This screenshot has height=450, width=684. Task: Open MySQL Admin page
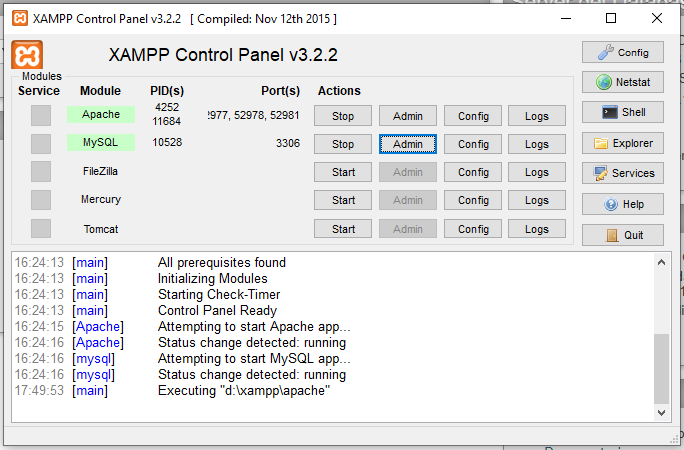click(x=408, y=144)
